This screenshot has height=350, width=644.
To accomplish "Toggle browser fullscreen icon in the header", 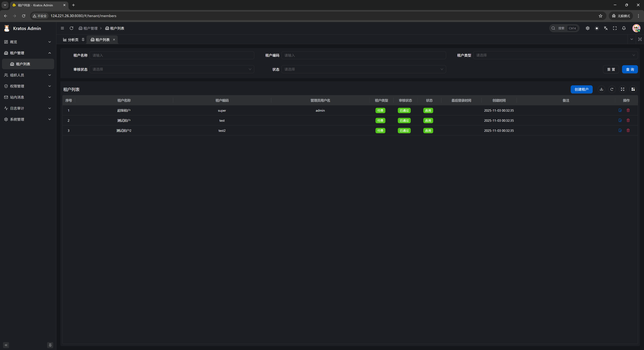I will [x=615, y=28].
